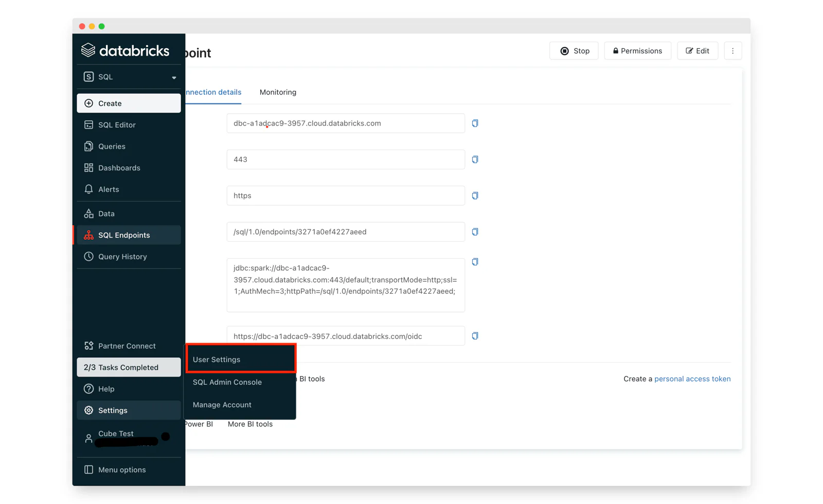
Task: Open endpoint Permissions
Action: (x=637, y=51)
